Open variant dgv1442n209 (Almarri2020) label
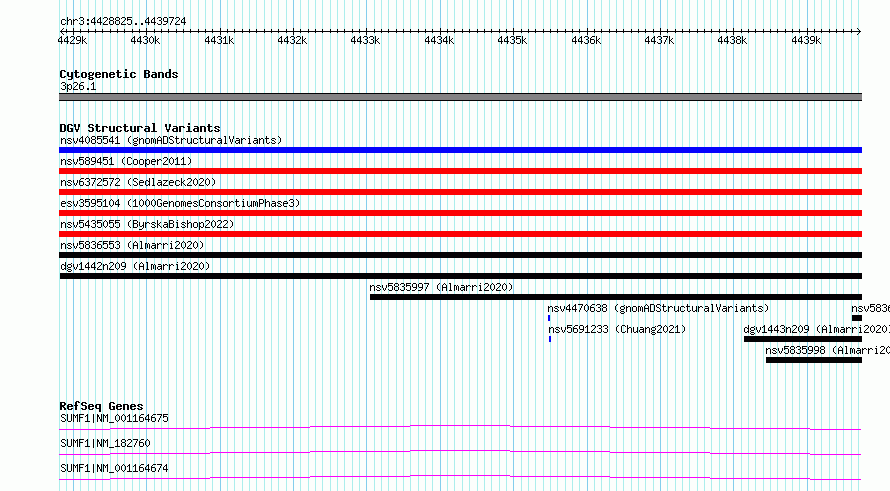 (135, 266)
